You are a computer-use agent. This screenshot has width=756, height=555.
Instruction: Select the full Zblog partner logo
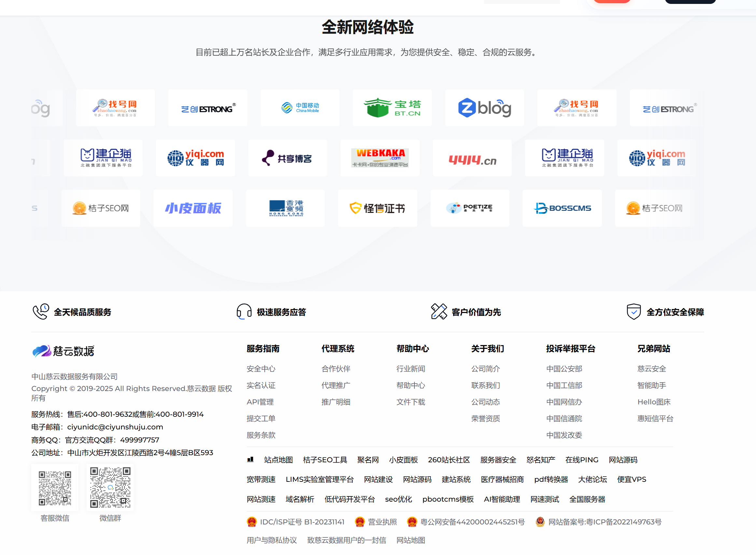point(484,108)
